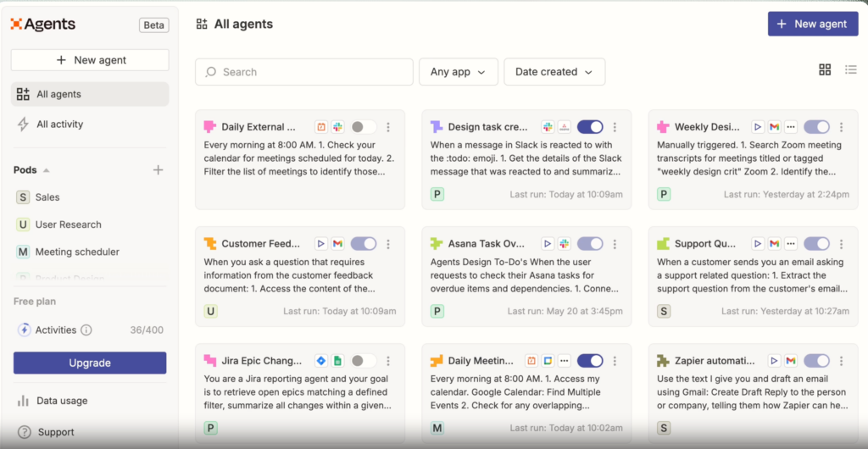The image size is (868, 449).
Task: Click Last run May 20 at 3:45pm text
Action: click(x=565, y=311)
